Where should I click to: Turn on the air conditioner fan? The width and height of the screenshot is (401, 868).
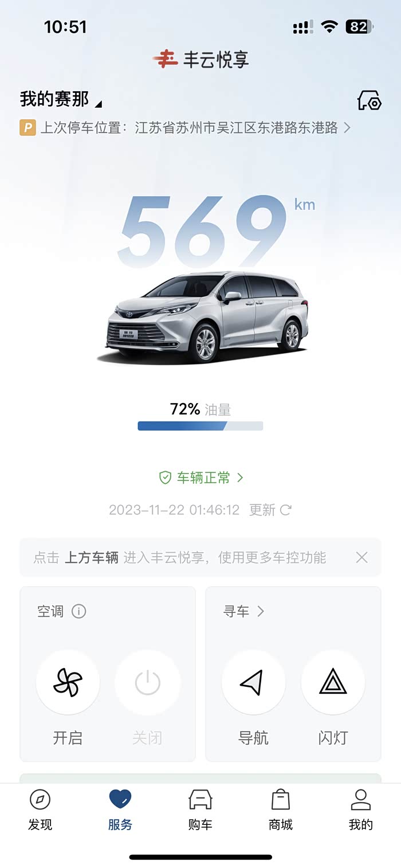[x=68, y=683]
